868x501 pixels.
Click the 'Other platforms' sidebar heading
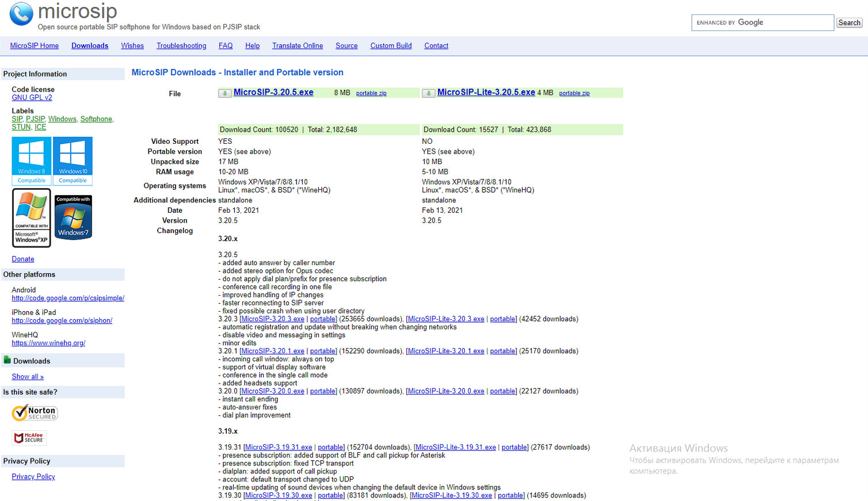[x=29, y=275]
